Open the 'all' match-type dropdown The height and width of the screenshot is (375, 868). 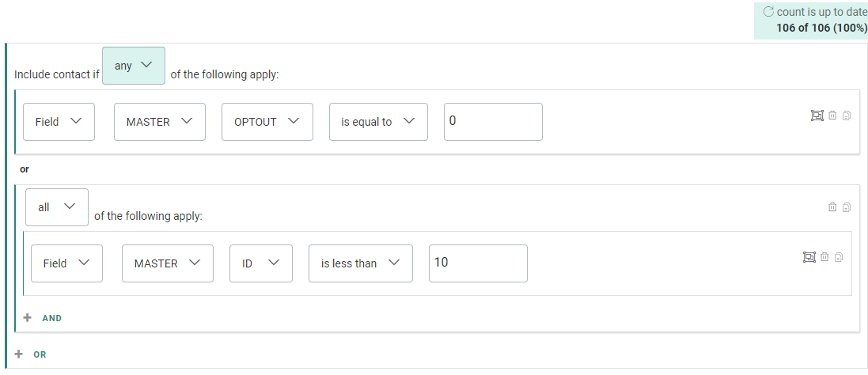(x=57, y=207)
